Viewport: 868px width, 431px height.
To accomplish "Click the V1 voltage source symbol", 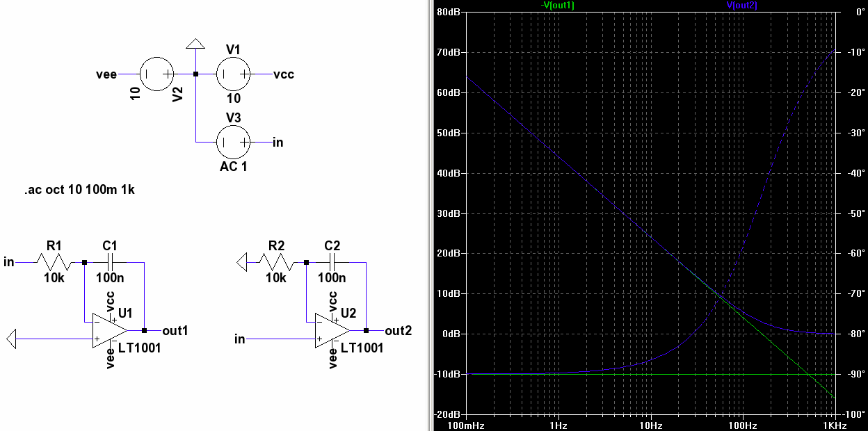I will 234,74.
